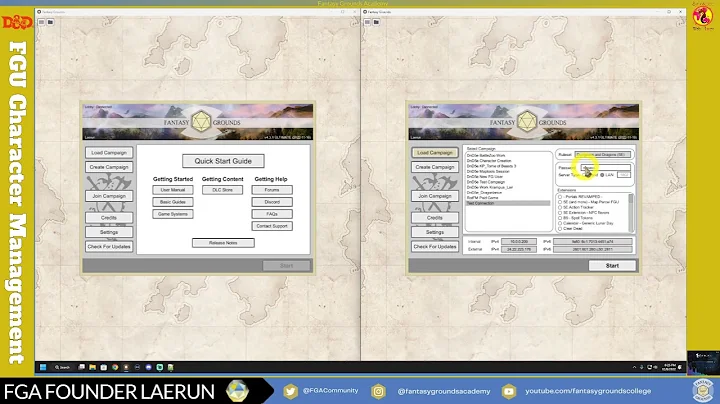
Task: Click the Internal IPv6 address field
Action: click(592, 241)
